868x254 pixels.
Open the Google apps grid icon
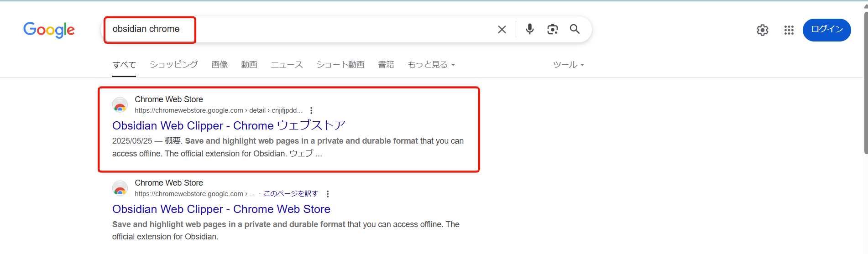[x=789, y=30]
